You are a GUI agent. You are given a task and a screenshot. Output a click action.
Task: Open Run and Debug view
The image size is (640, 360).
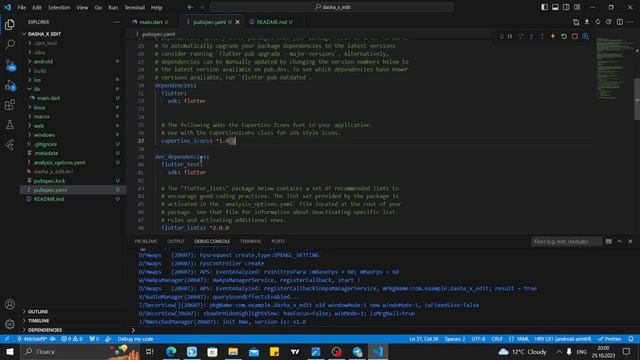click(10, 85)
